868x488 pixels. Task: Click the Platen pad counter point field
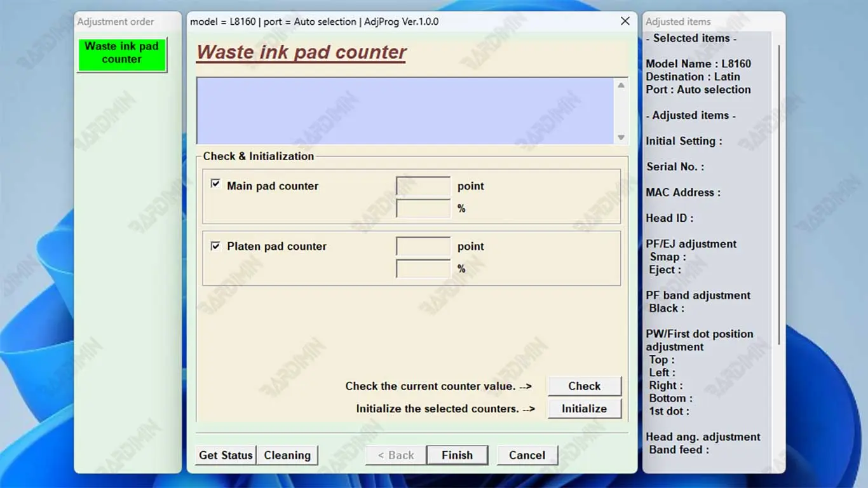[423, 247]
